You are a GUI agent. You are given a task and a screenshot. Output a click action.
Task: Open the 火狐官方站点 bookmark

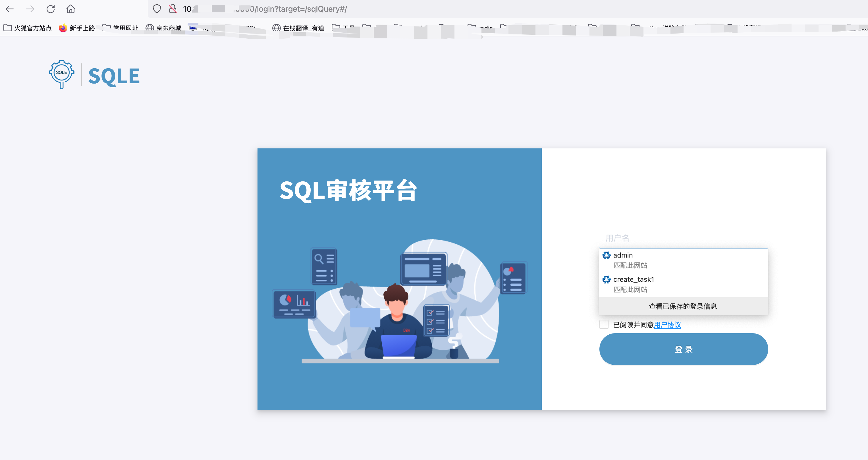32,28
